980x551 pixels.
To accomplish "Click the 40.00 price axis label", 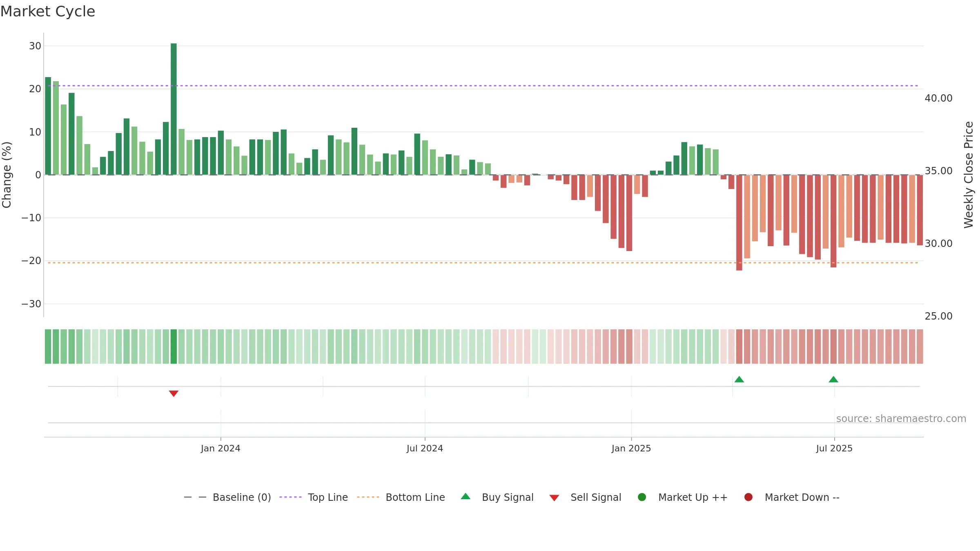I will 938,98.
